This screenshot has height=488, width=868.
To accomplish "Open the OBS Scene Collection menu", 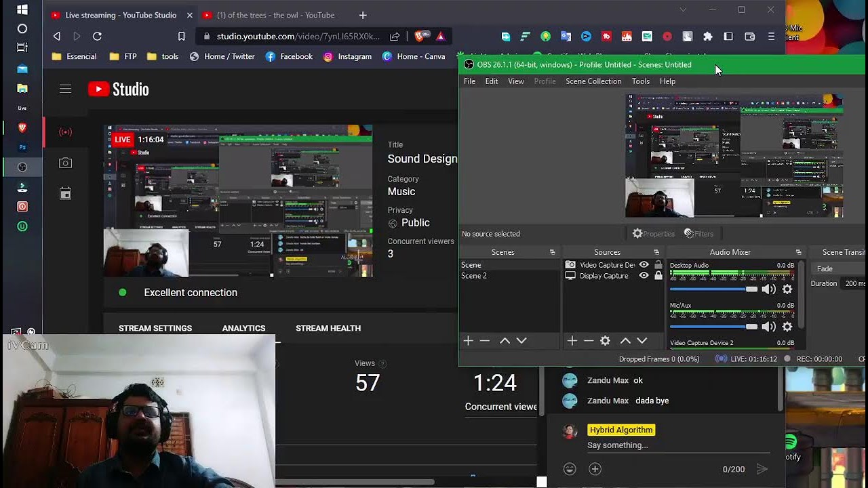I will (593, 81).
